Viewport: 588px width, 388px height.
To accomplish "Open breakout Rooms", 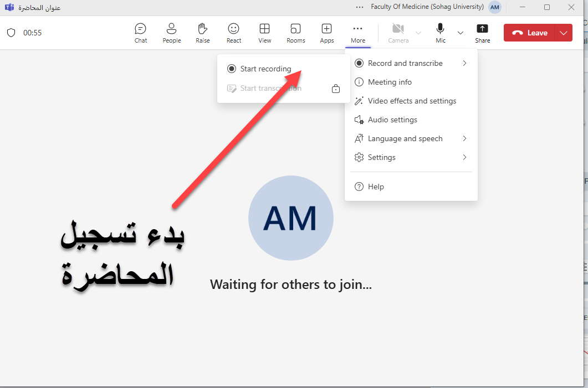I will (x=296, y=33).
